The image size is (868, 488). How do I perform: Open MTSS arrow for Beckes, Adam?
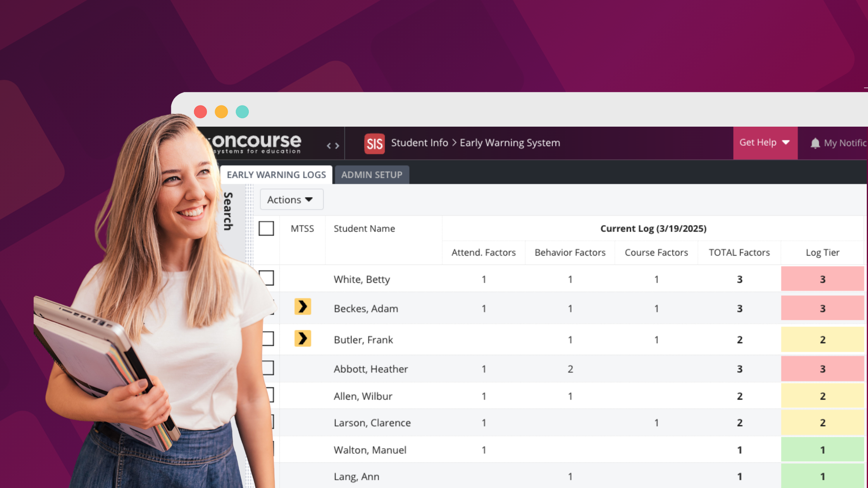303,307
